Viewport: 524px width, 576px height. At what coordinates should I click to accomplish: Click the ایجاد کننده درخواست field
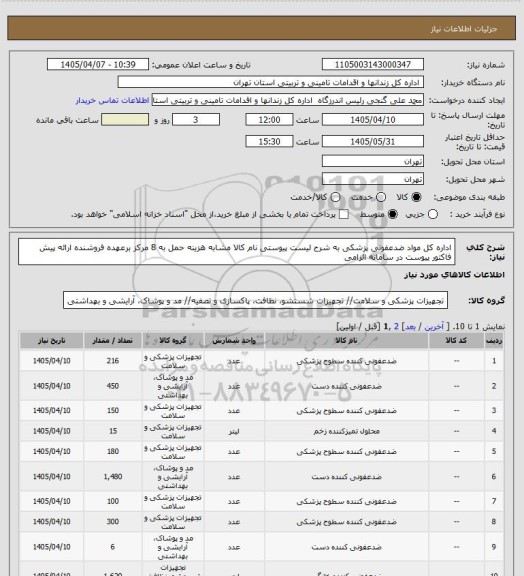point(288,100)
